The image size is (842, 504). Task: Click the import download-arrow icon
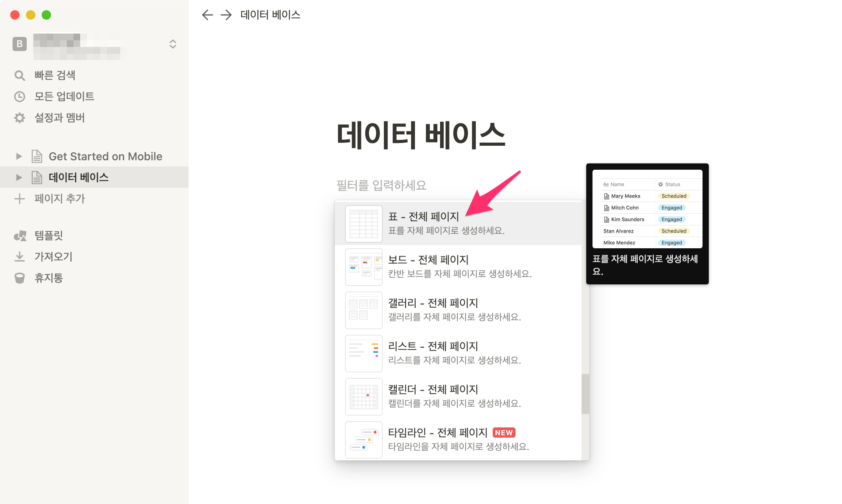tap(20, 257)
